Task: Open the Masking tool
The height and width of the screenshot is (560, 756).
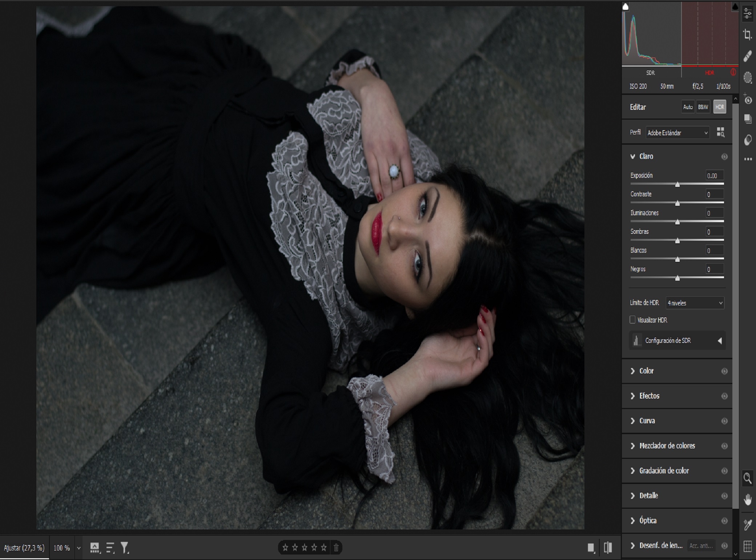Action: click(747, 77)
